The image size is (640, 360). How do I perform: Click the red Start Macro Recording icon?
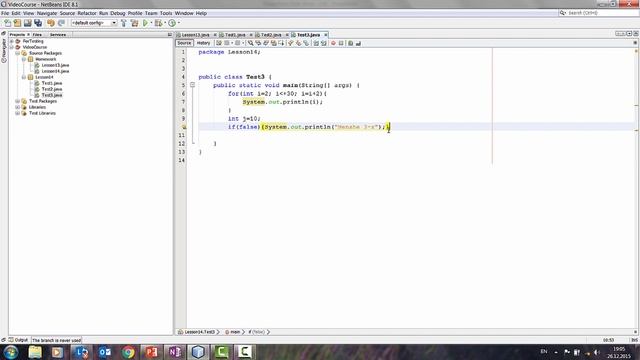[333, 43]
